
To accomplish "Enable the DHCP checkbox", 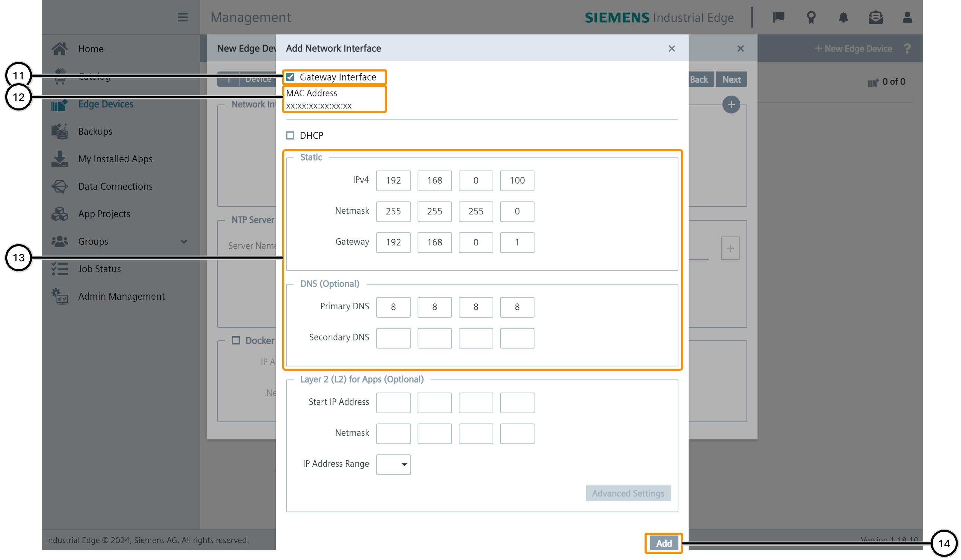I will tap(290, 135).
